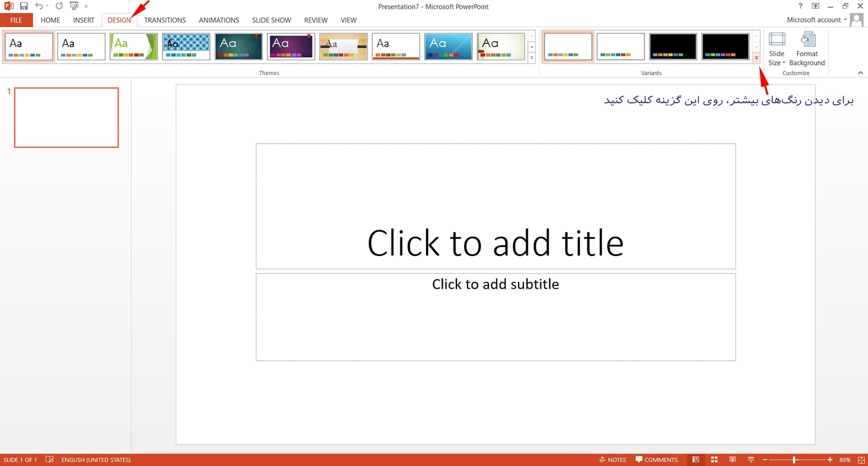Select the second white variant with teal colors
868x466 pixels.
coord(620,46)
